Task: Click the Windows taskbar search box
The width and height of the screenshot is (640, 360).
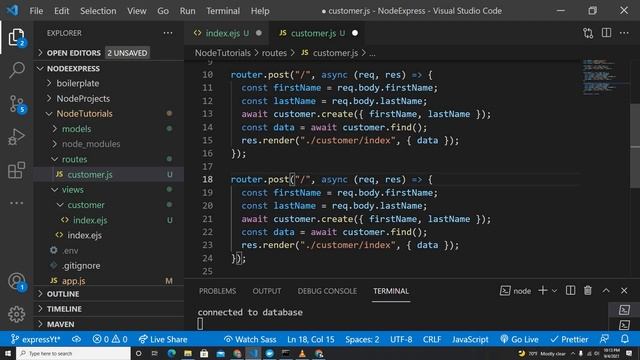Action: (73, 353)
